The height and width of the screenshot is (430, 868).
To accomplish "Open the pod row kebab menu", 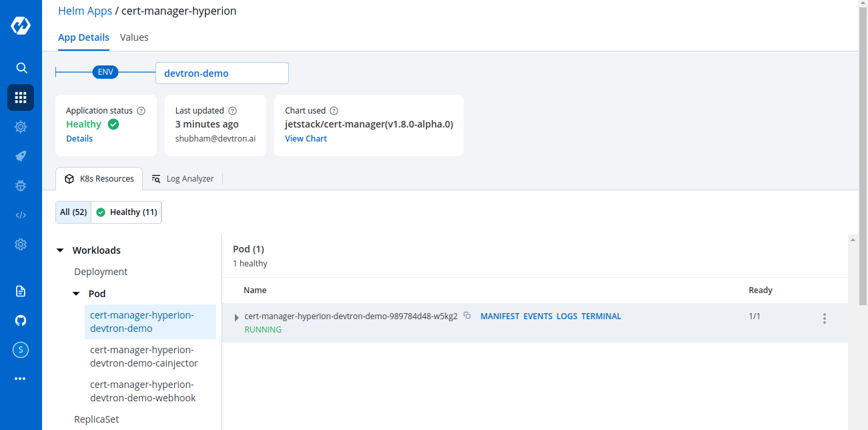I will (825, 318).
